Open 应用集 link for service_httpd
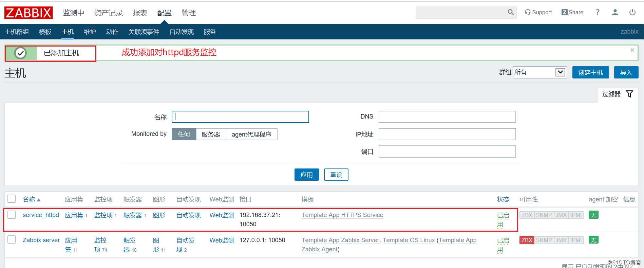The width and height of the screenshot is (644, 268). pyautogui.click(x=74, y=215)
